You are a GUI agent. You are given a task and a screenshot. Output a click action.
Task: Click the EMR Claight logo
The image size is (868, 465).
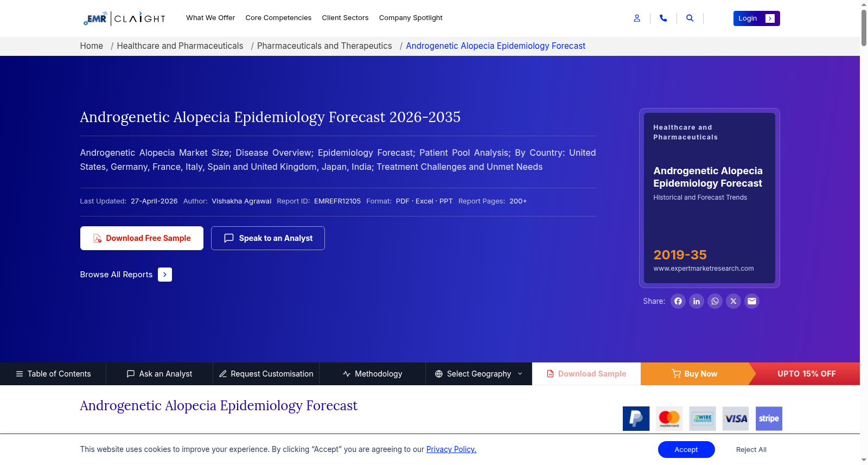(x=124, y=18)
